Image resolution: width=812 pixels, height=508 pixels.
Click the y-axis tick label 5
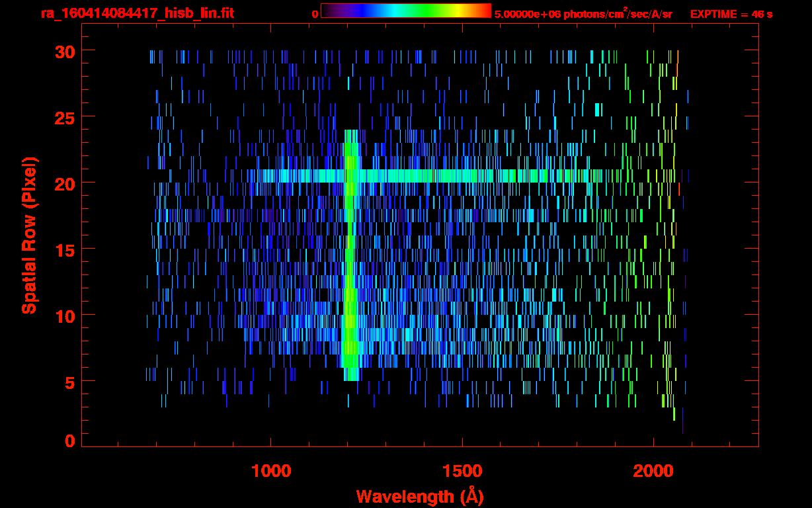[x=69, y=382]
